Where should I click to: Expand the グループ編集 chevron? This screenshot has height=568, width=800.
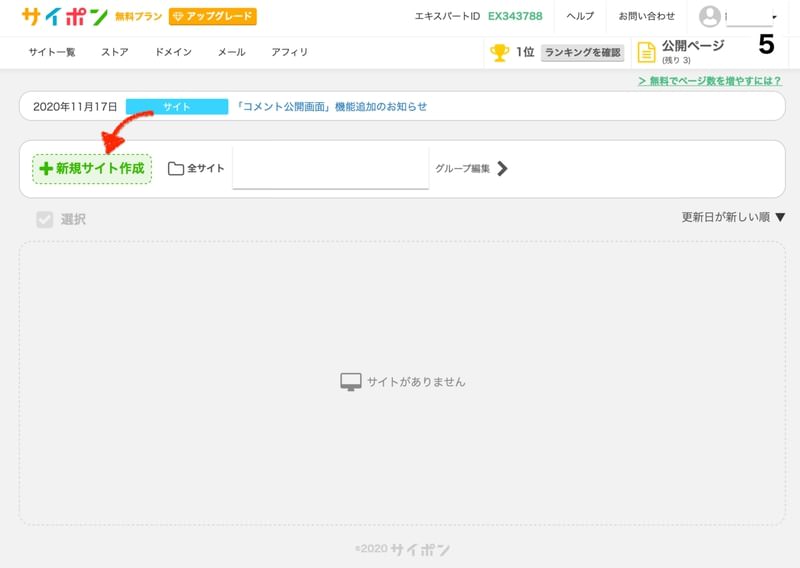tap(503, 168)
